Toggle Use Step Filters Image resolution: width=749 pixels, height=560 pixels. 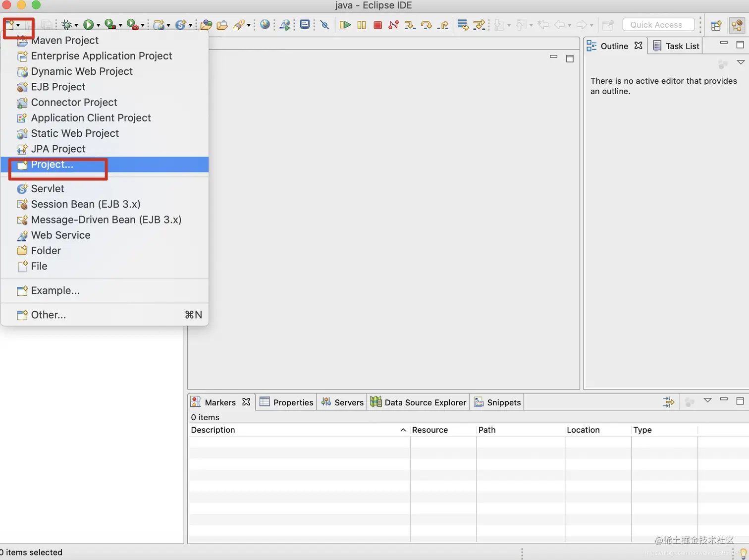point(479,25)
